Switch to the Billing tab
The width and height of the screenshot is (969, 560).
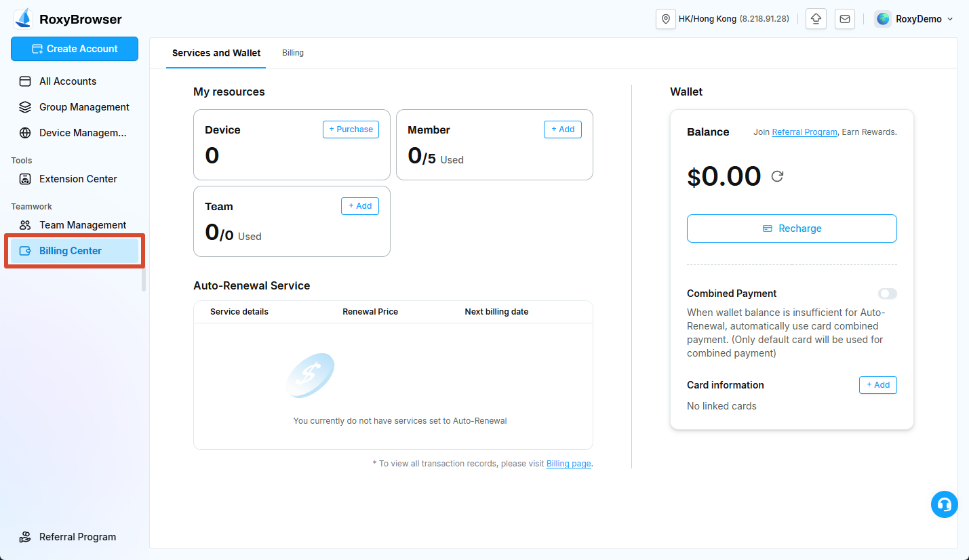pyautogui.click(x=293, y=53)
